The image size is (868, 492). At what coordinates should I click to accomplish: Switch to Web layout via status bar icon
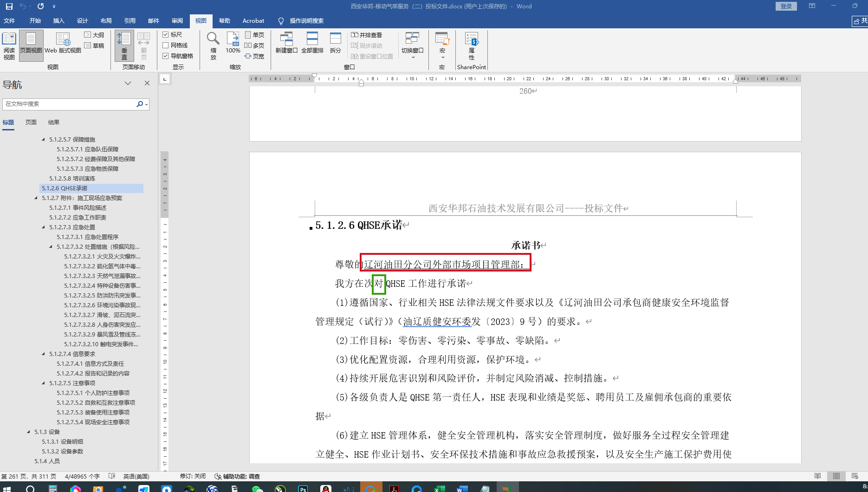click(855, 476)
